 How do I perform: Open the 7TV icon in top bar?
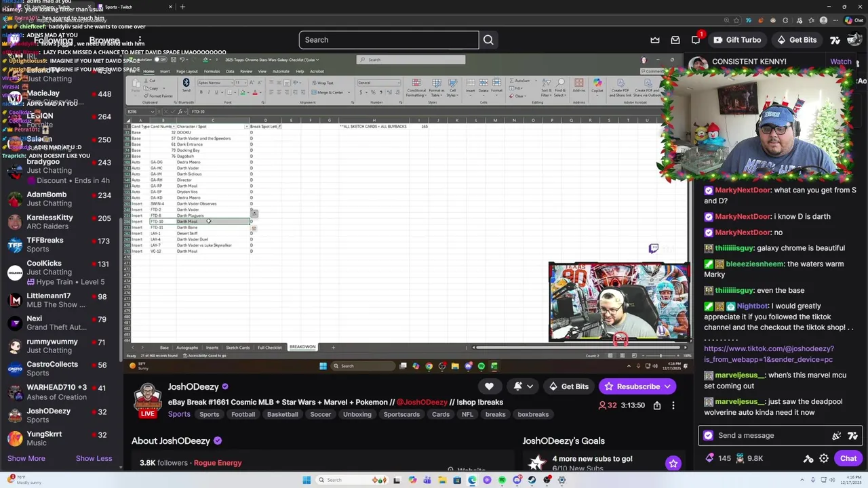(x=835, y=40)
